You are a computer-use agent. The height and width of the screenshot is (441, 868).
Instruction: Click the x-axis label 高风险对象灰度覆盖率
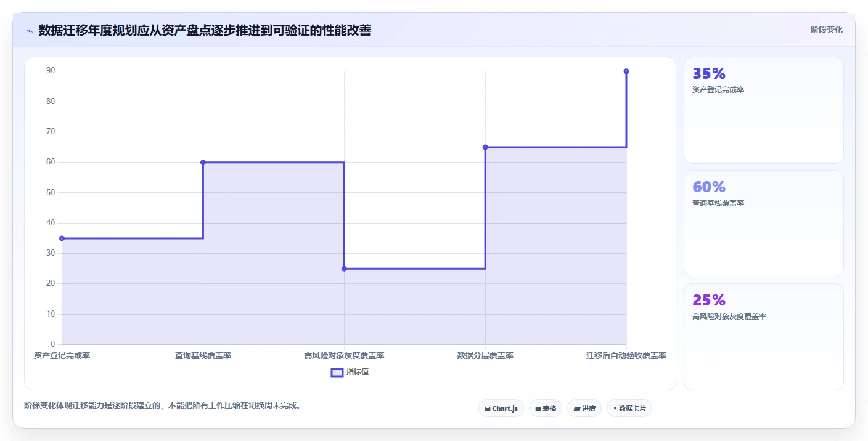(x=344, y=355)
